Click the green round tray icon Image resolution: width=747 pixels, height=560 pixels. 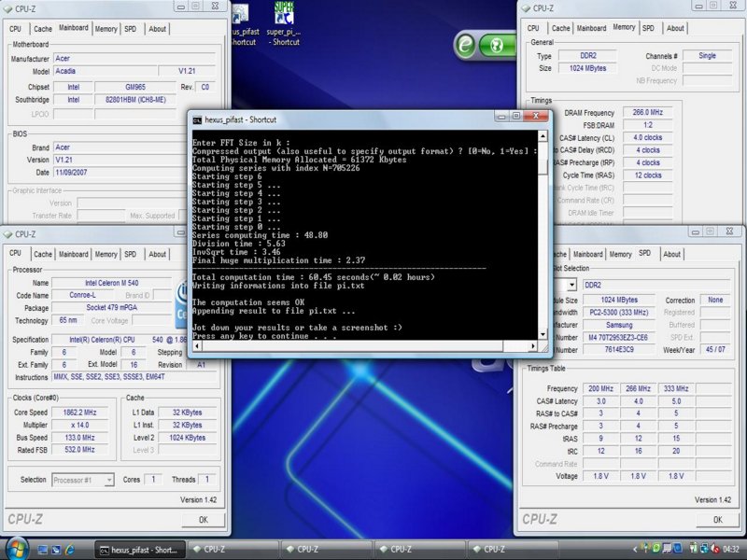(x=656, y=549)
